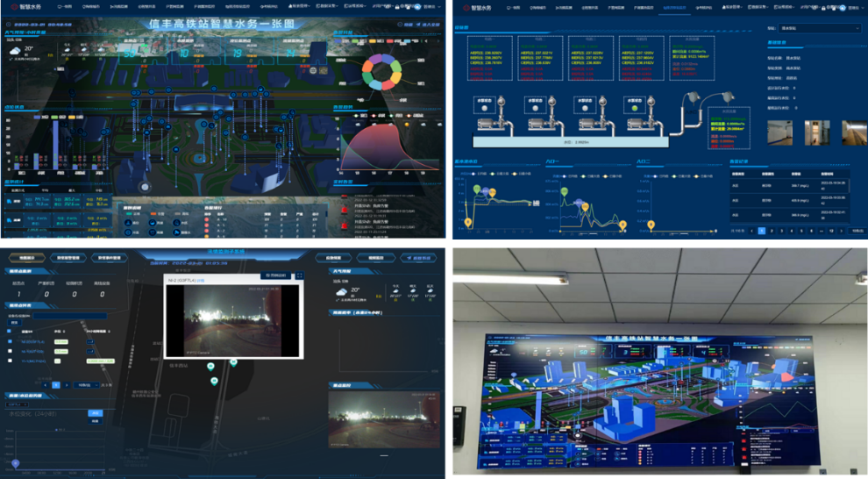Click the fourth pump graphic beside the green indicator

pos(644,118)
